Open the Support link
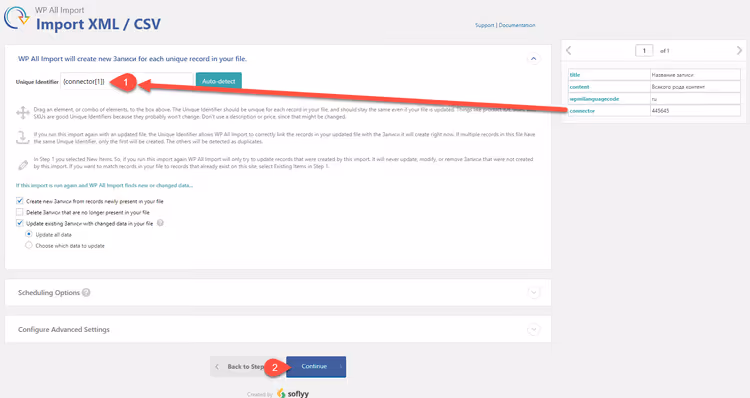 pyautogui.click(x=485, y=25)
